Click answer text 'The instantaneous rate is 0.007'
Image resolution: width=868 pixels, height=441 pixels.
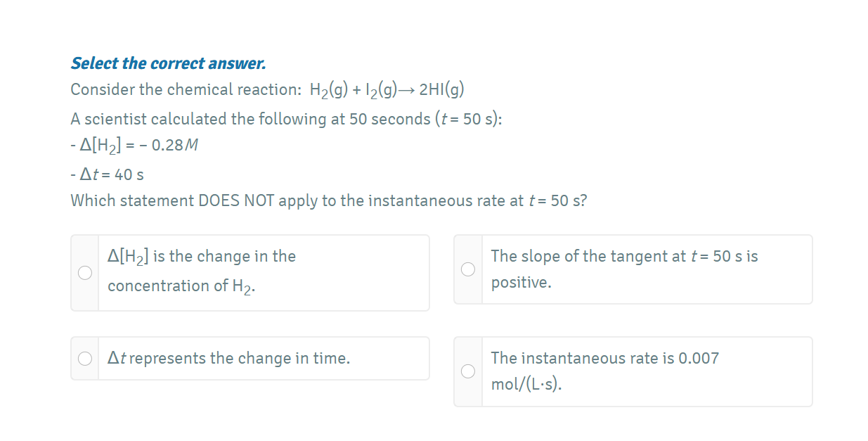click(605, 358)
